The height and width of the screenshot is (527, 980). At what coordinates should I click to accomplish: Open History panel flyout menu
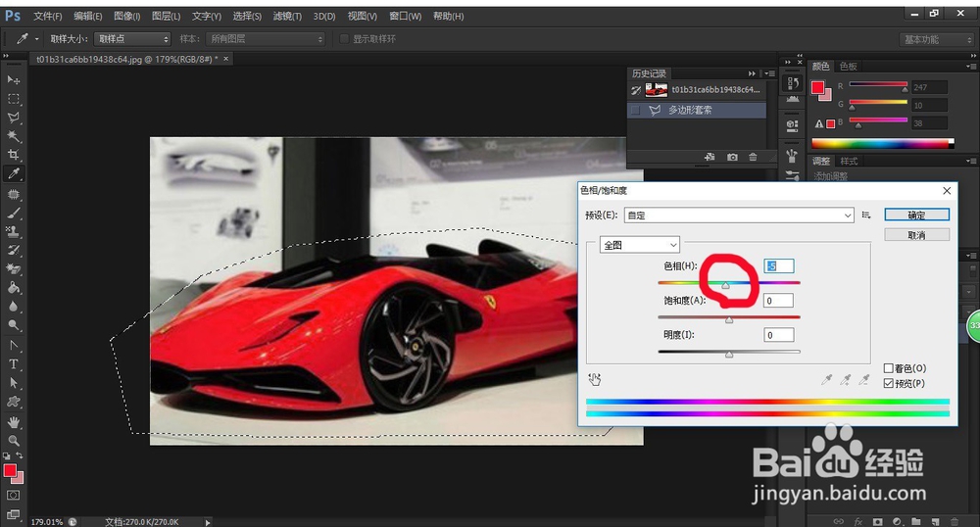click(x=770, y=73)
